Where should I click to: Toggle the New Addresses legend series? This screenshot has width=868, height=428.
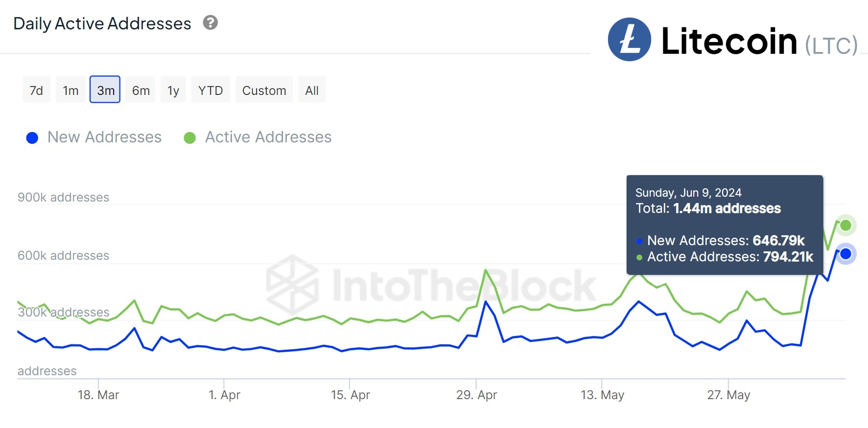pos(94,137)
